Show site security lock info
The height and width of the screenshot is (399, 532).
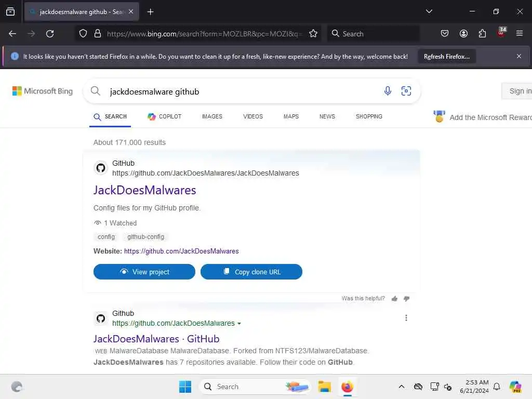(x=98, y=34)
